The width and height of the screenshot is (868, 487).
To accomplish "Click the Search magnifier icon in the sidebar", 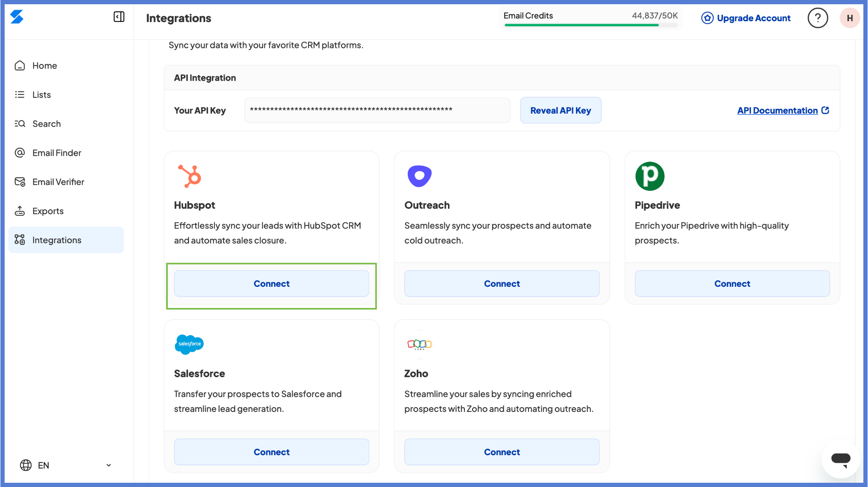I will [x=19, y=123].
